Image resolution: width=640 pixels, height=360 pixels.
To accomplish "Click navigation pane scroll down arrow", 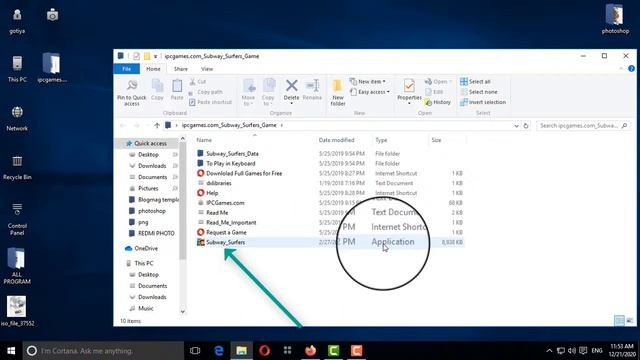I will click(x=182, y=311).
